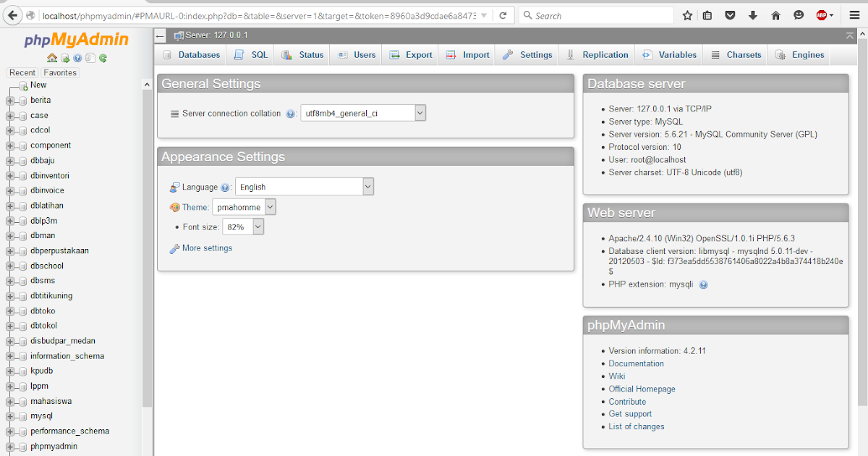This screenshot has height=456, width=868.
Task: Click the Recent button
Action: point(22,73)
